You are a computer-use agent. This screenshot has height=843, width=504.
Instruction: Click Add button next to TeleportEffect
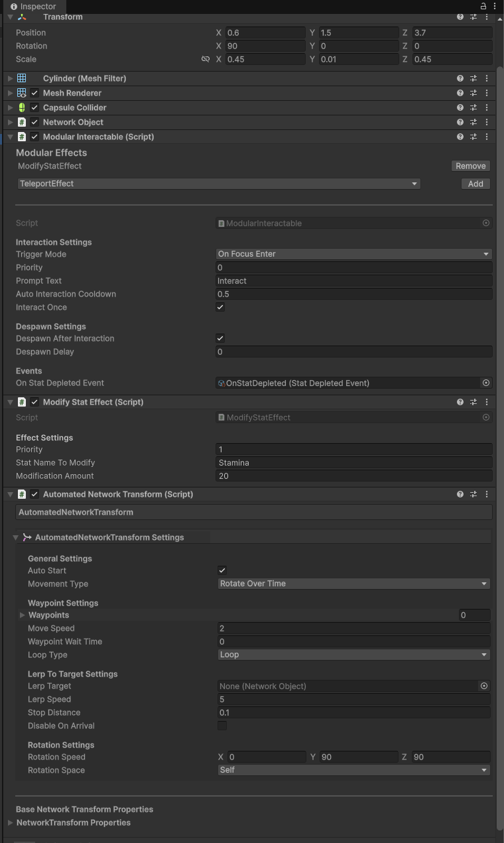(475, 184)
